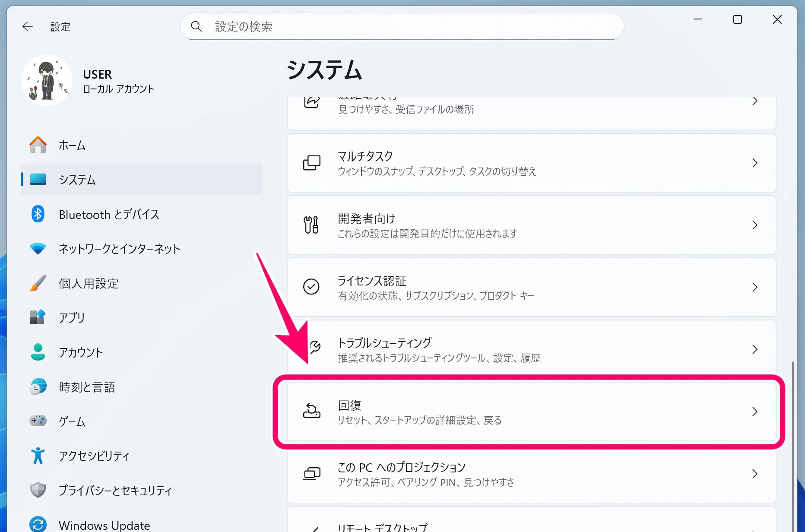Click the ローカル アカウント label
This screenshot has width=805, height=532.
tap(118, 89)
